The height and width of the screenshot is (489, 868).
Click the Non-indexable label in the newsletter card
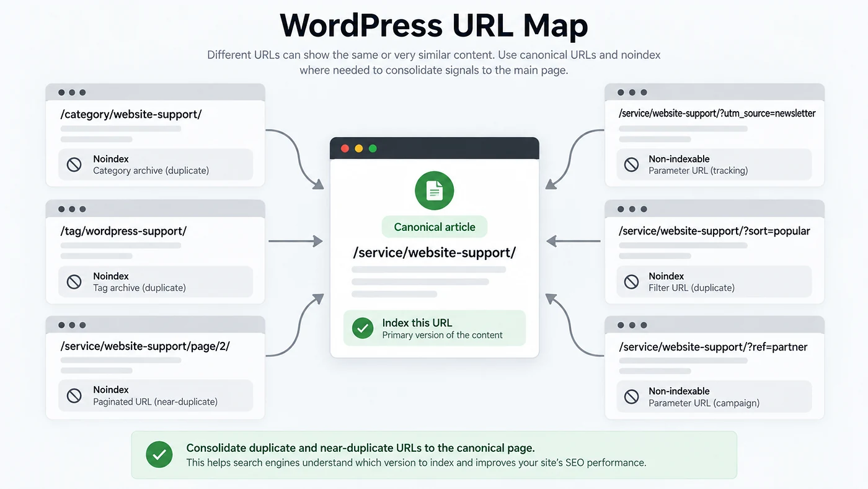(679, 159)
